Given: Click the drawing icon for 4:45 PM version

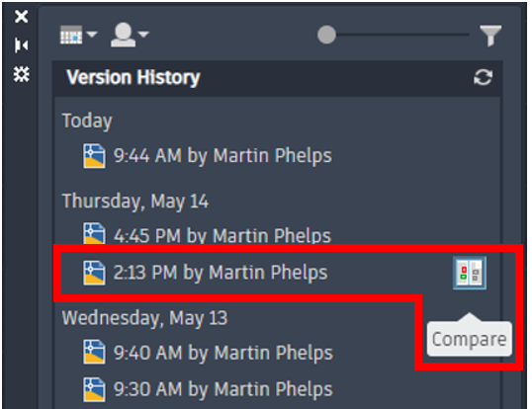Looking at the screenshot, I should [x=94, y=234].
